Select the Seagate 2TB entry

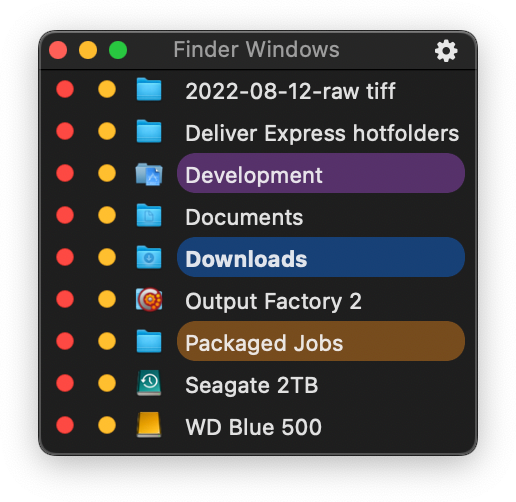pos(252,385)
